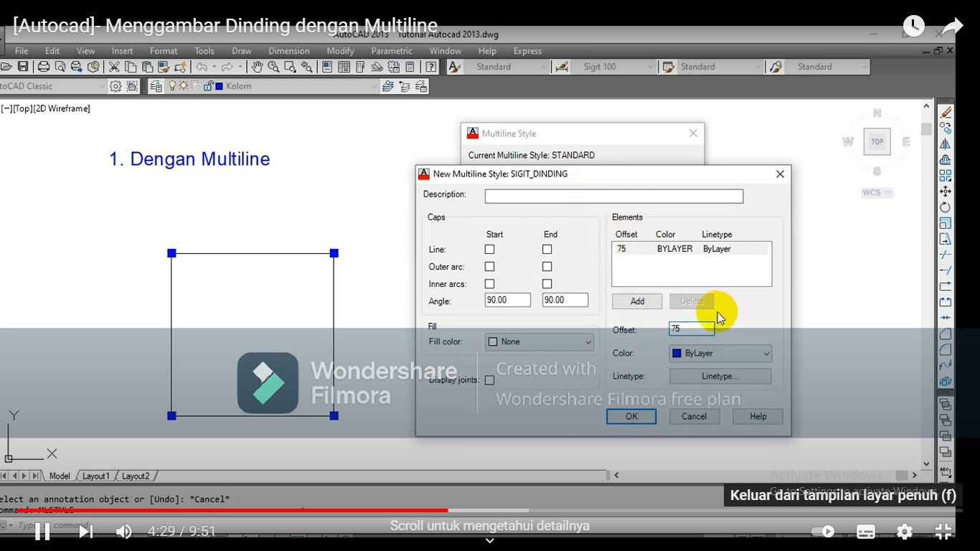Expand the WCS dropdown under ViewCube

click(877, 193)
